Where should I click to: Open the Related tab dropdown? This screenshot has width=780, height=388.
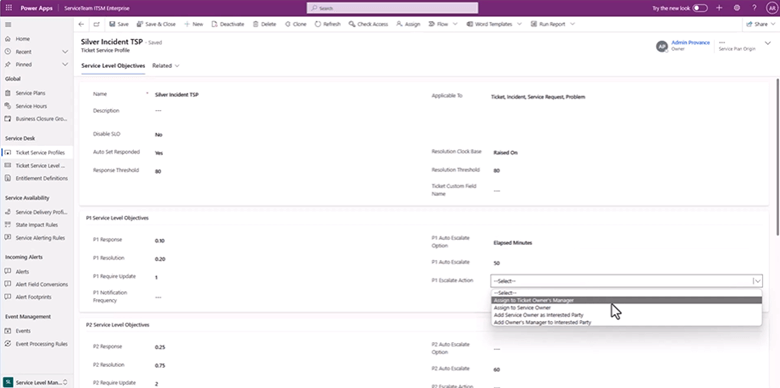pyautogui.click(x=166, y=66)
